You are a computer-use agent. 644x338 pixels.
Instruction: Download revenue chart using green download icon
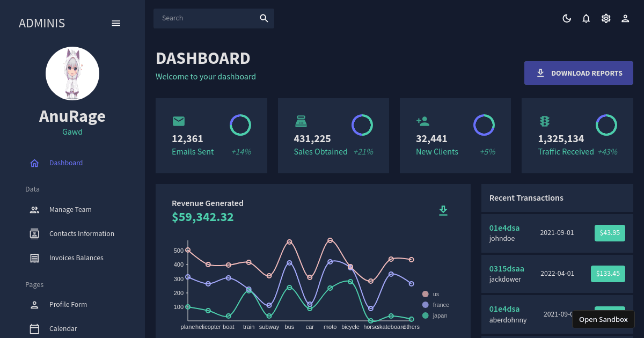tap(443, 210)
